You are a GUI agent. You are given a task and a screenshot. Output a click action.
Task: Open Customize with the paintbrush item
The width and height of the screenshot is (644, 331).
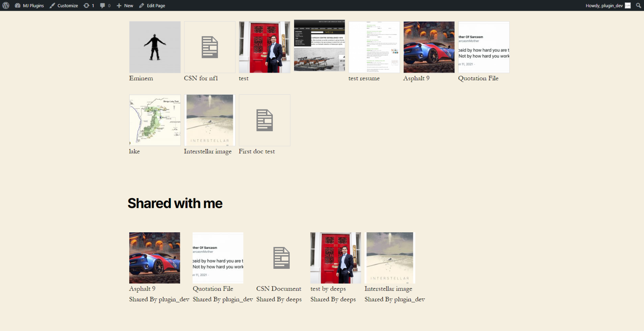coord(64,6)
